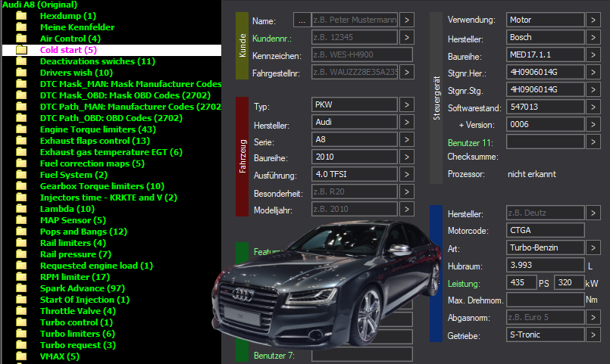Viewport: 610px width, 364px height.
Task: Select DTC Mask_OBD: Mask OBD Codes entry
Action: pyautogui.click(x=125, y=95)
